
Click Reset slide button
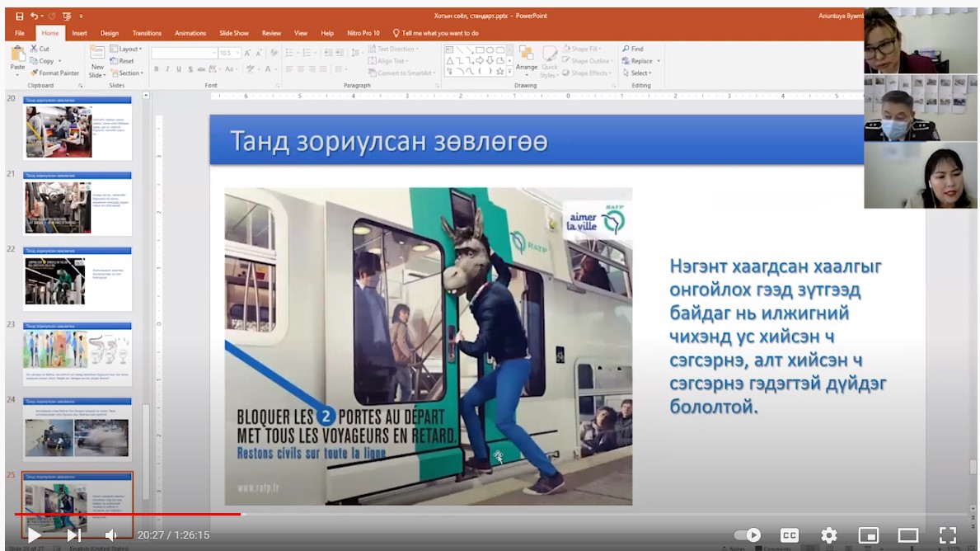point(122,61)
